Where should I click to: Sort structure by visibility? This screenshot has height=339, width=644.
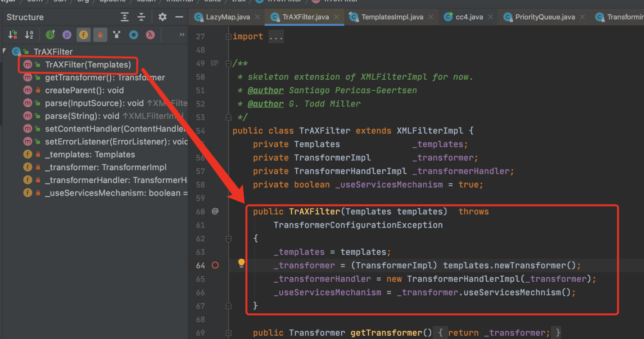click(13, 35)
